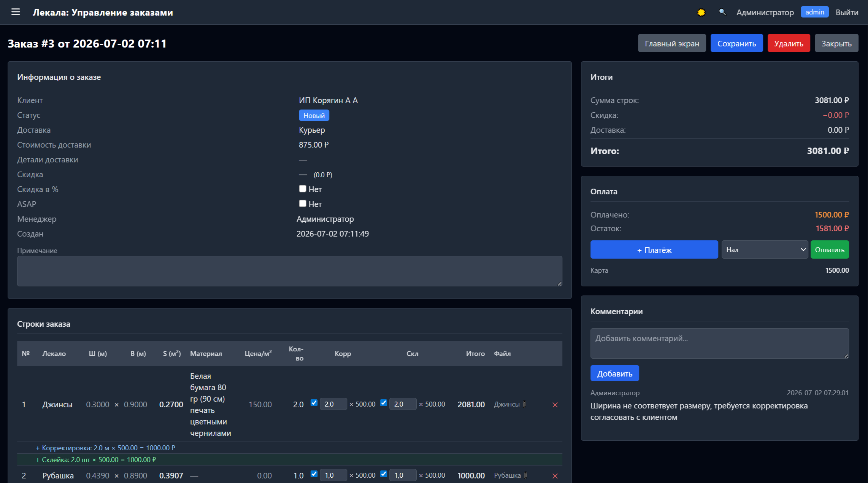Viewport: 868px width, 483px height.
Task: Delete the Джинсы order row
Action: pos(555,405)
